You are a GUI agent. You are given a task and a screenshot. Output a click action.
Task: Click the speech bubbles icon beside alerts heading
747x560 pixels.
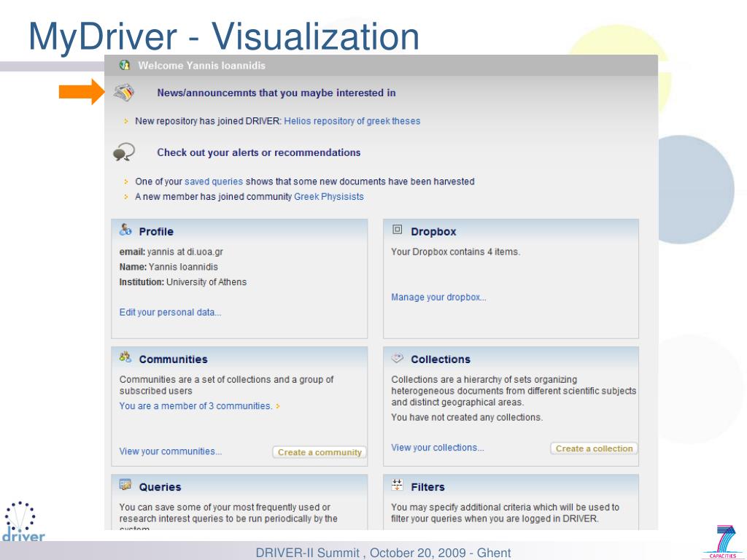124,152
